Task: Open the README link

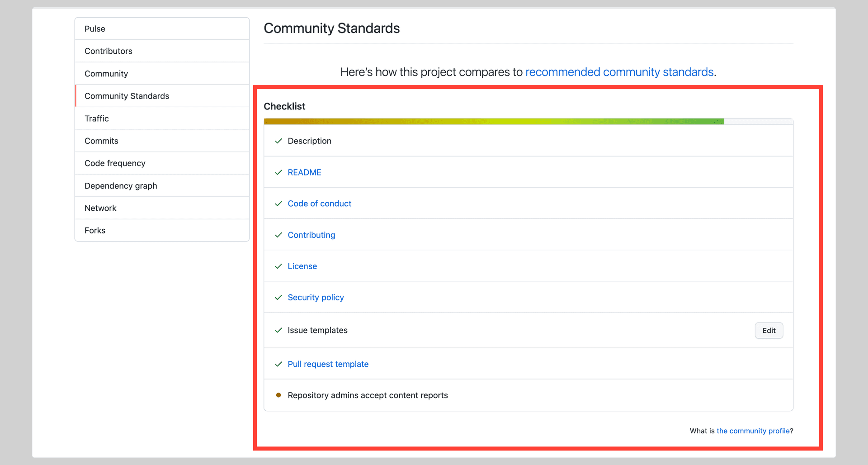Action: 304,172
